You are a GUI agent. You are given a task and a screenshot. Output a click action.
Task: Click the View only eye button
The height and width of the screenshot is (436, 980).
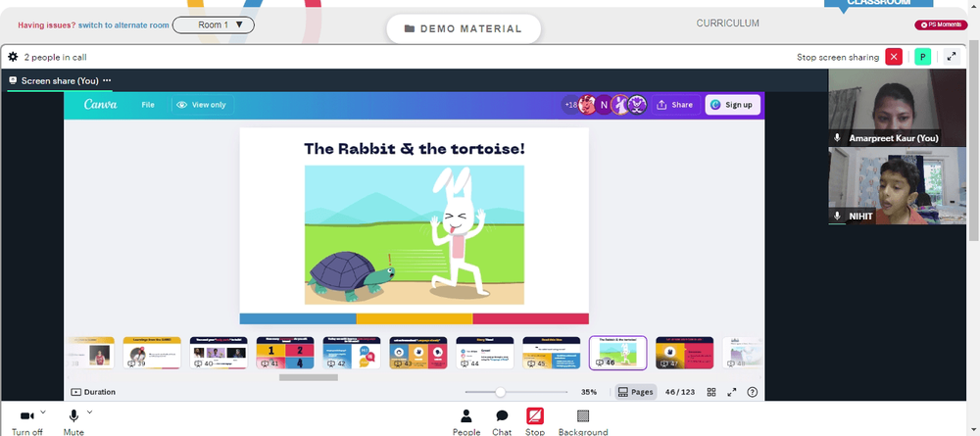[x=202, y=105]
